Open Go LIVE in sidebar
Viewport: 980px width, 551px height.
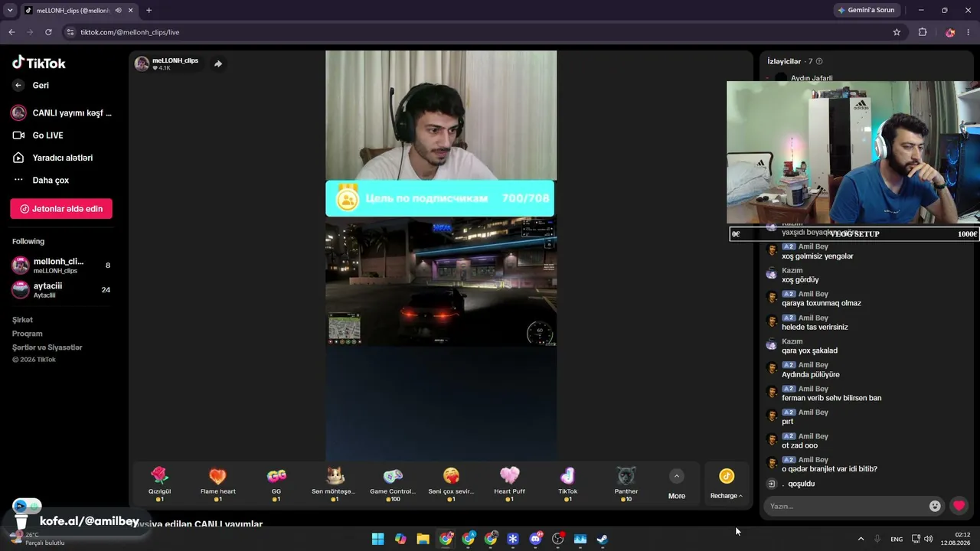point(47,135)
